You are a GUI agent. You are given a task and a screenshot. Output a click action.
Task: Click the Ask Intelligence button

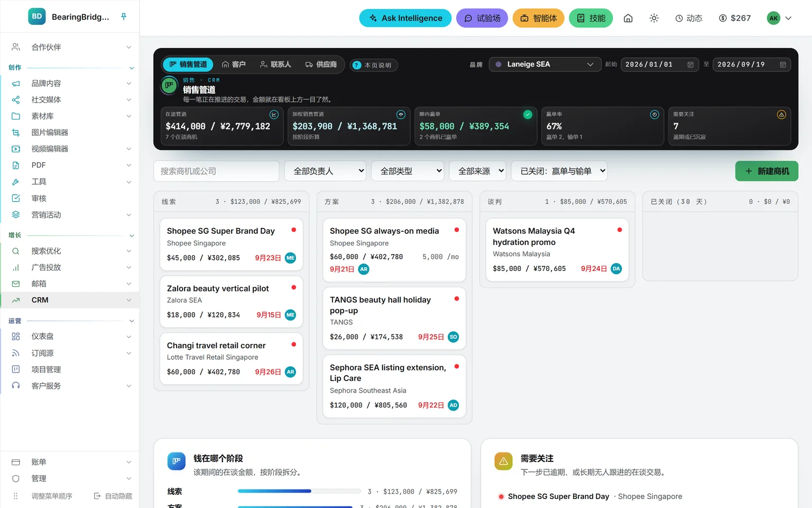(x=405, y=18)
